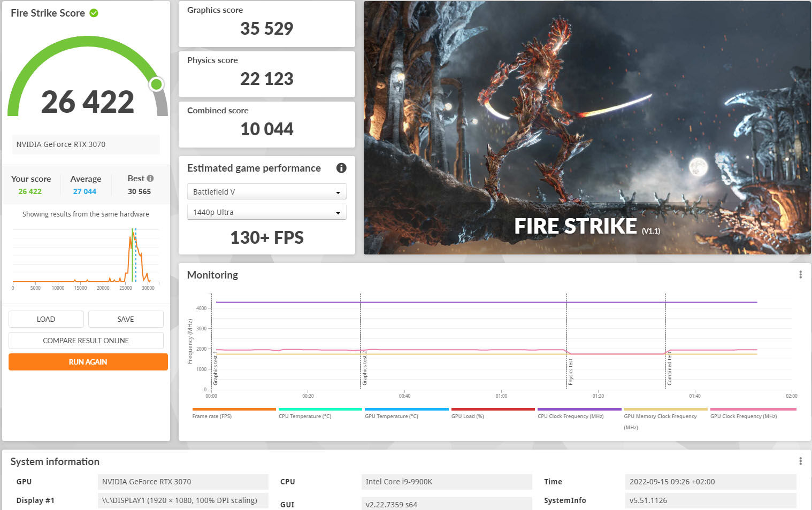Toggle CPU Clock Frequency legend series

(579, 413)
